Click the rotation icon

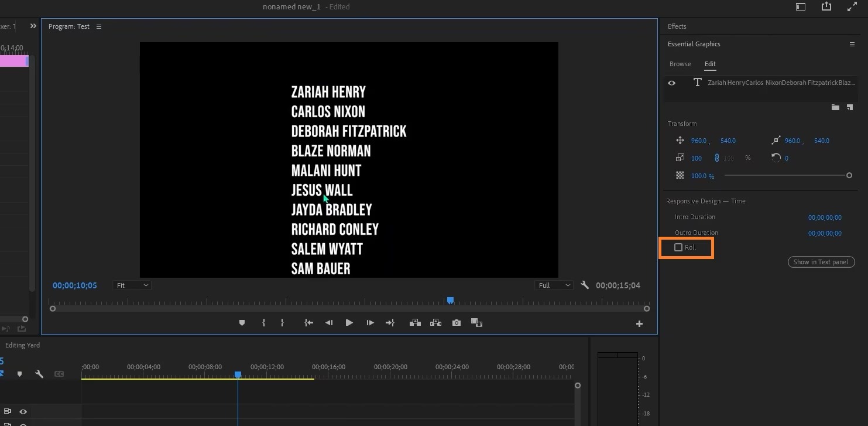[776, 158]
